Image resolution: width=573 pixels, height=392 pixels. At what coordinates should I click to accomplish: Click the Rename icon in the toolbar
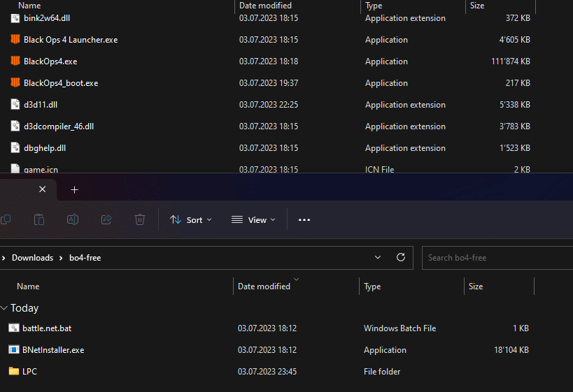pos(73,219)
